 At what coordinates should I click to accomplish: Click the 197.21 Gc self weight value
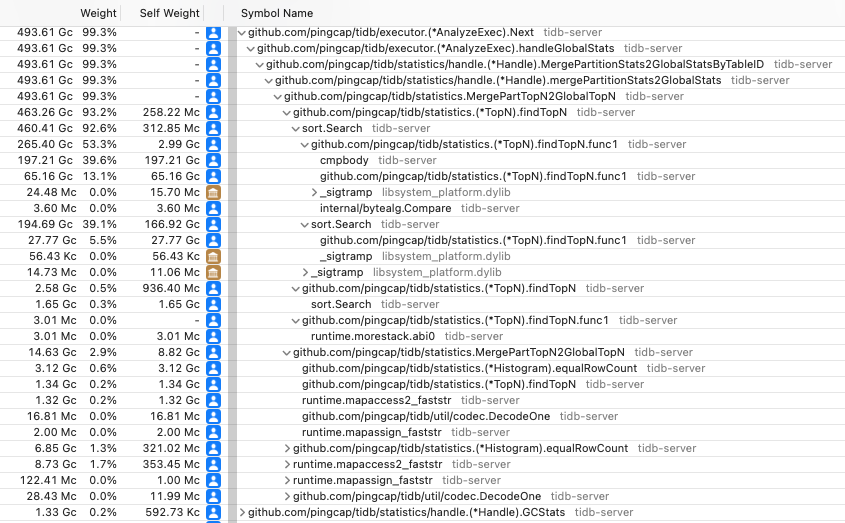click(172, 160)
